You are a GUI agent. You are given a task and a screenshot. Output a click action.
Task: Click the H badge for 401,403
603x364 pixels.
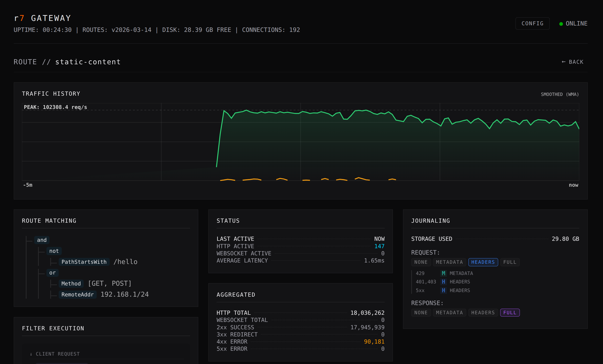(443, 282)
